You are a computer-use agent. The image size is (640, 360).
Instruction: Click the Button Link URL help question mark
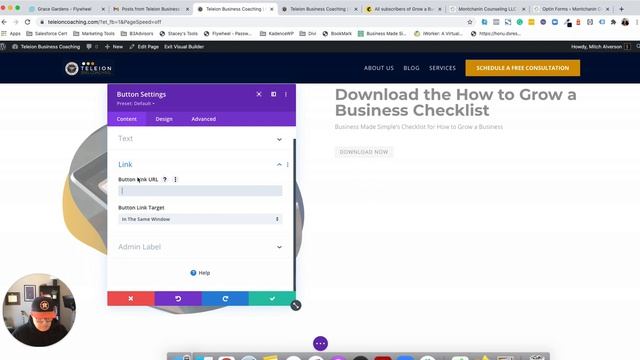[x=165, y=179]
